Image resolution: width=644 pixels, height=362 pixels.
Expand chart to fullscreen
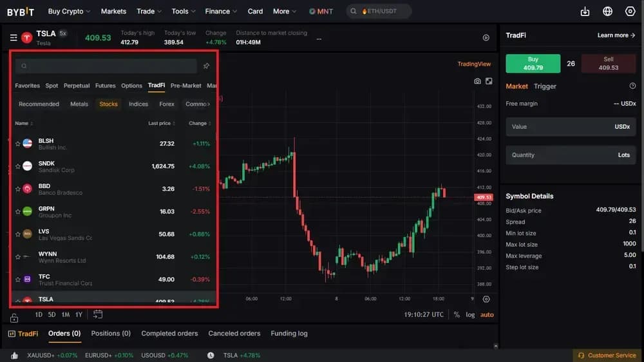point(489,81)
